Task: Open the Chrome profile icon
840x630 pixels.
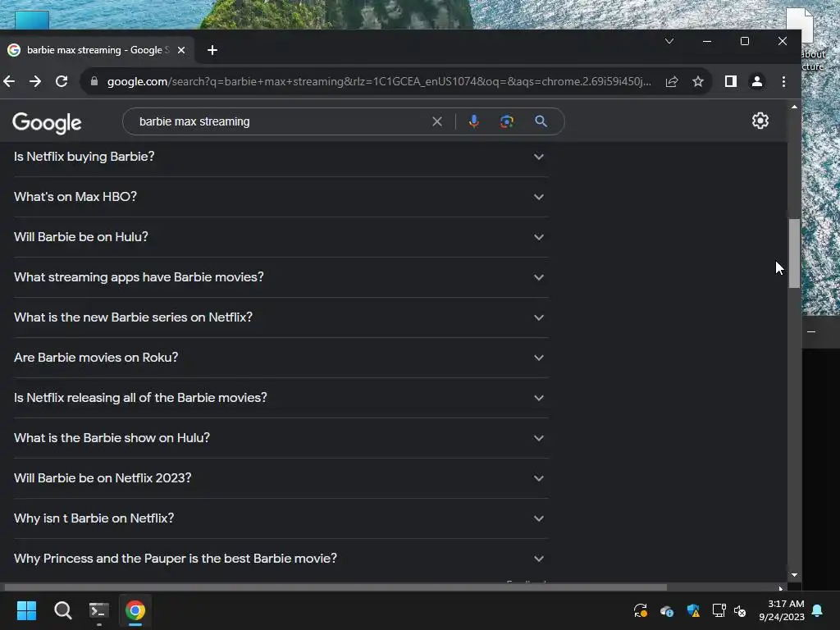Action: pyautogui.click(x=757, y=81)
